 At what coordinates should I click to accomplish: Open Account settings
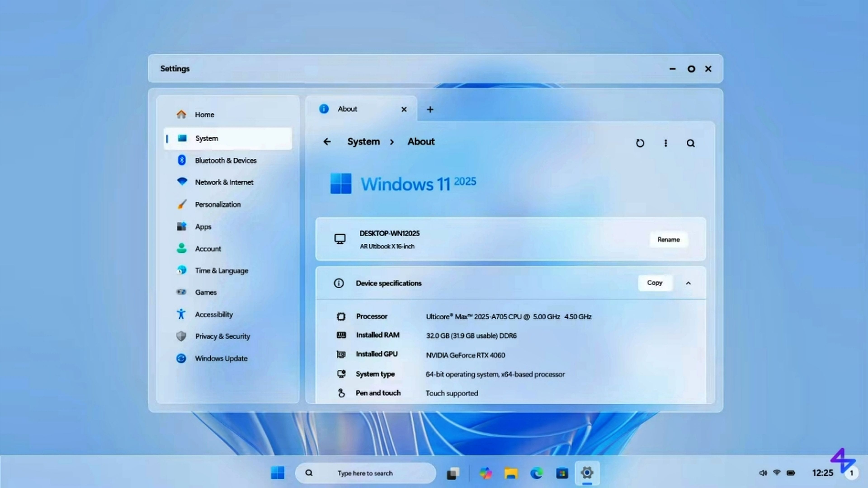tap(227, 249)
